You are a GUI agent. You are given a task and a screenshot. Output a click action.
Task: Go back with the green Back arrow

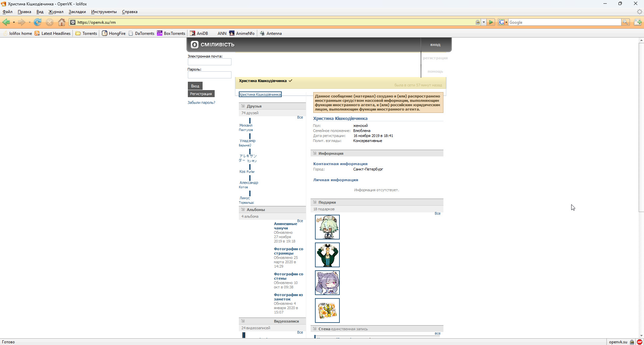[6, 22]
